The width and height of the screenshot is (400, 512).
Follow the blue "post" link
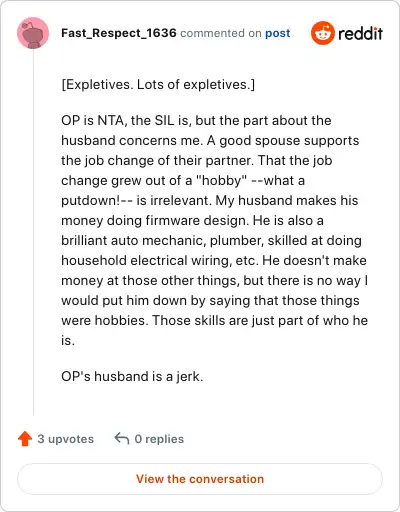tap(277, 33)
